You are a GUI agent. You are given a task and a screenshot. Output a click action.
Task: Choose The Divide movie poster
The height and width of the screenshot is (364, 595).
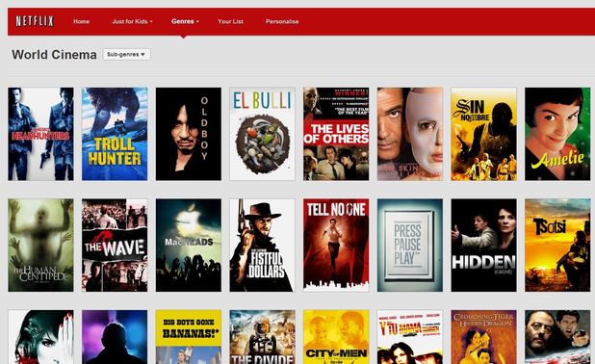coord(262,337)
